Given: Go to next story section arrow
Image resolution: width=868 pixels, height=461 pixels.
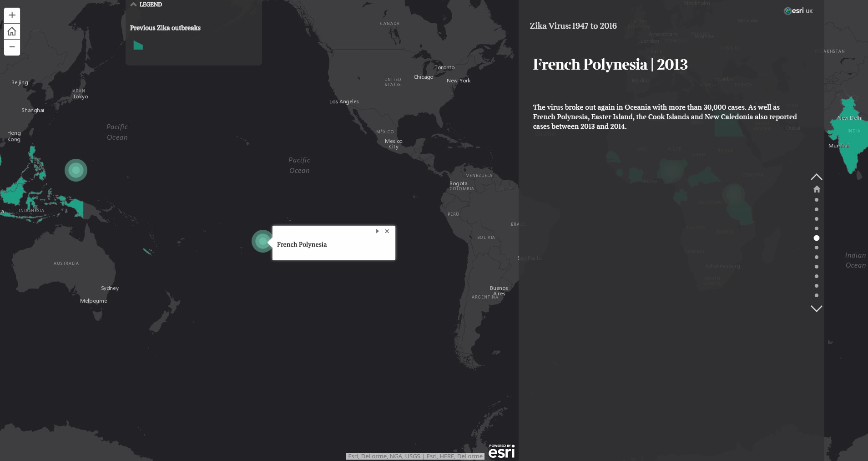Looking at the screenshot, I should (817, 309).
